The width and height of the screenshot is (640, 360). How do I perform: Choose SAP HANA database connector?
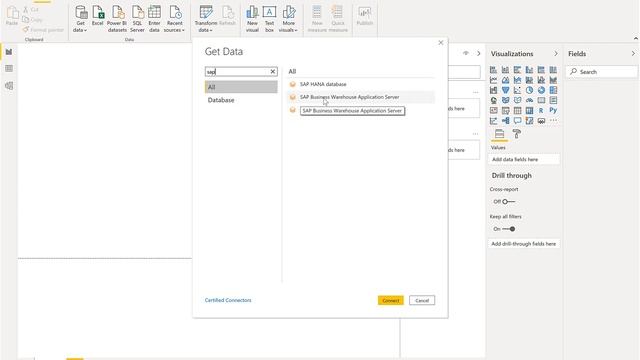361,84
